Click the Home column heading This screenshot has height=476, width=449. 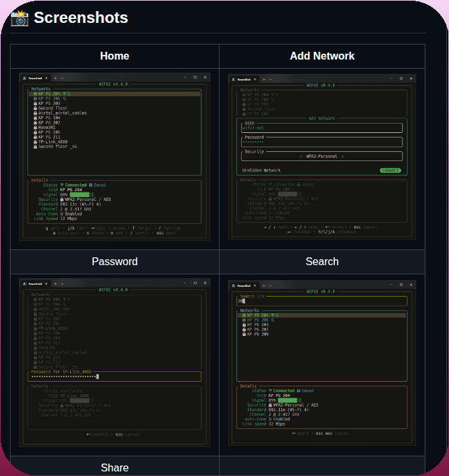115,56
